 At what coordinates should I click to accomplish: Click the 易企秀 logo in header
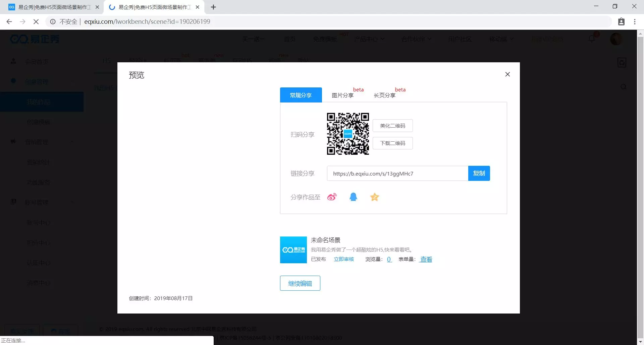tap(35, 39)
